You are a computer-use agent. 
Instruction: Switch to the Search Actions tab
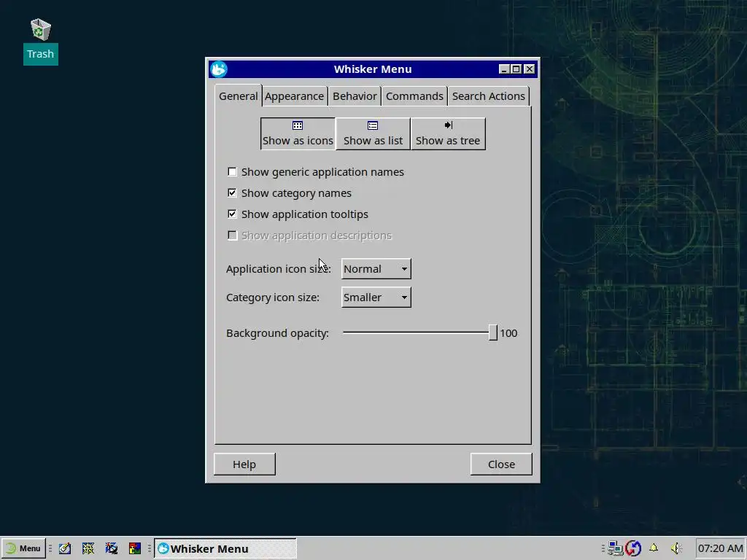[x=488, y=96]
